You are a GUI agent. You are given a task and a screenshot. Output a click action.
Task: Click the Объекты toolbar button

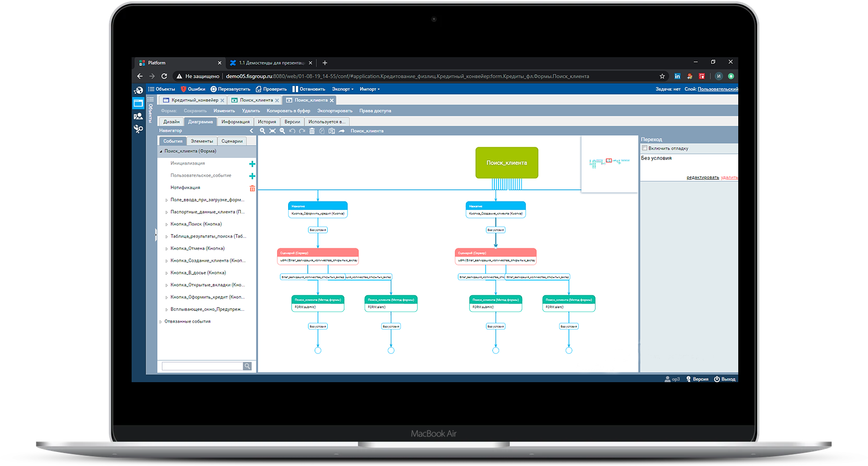pyautogui.click(x=162, y=89)
